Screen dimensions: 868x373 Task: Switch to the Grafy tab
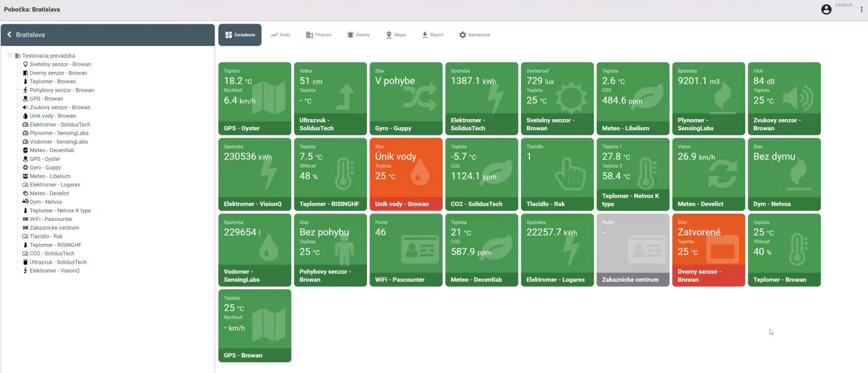[281, 35]
